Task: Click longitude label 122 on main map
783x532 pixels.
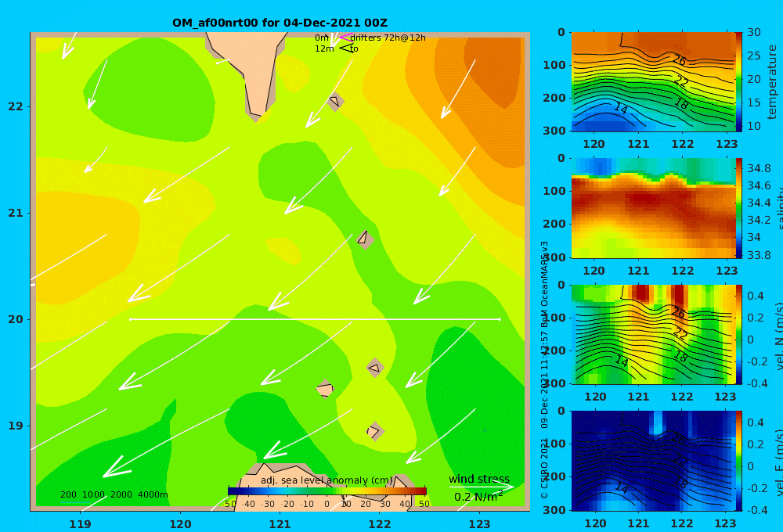Action: [380, 524]
